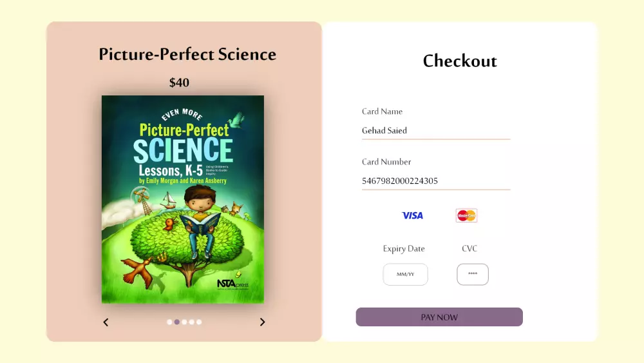
Task: Click the Card Number input field
Action: [436, 181]
